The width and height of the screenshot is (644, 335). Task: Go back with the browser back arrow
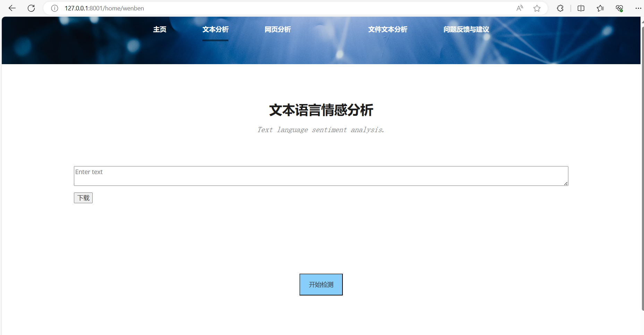(12, 8)
